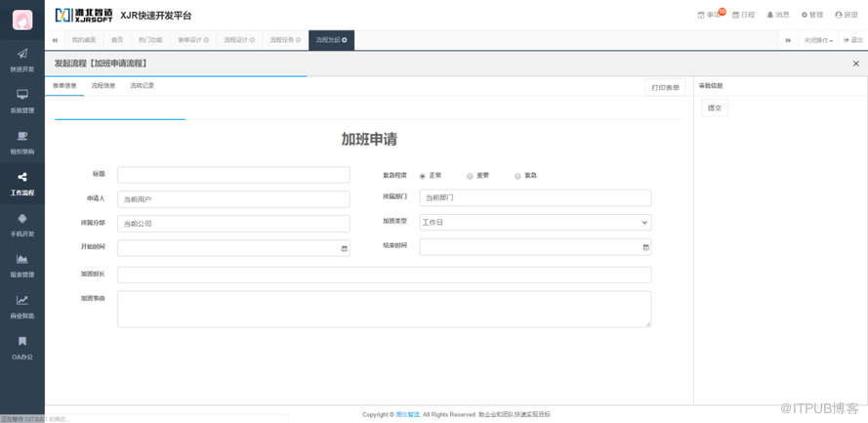Open 消息 bell notifications
Image resolution: width=868 pixels, height=423 pixels.
777,15
